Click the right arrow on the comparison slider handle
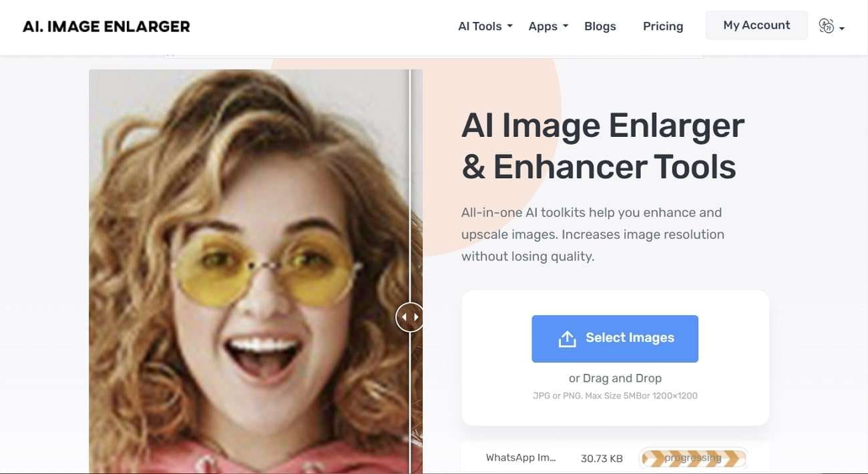868x474 pixels. [415, 317]
